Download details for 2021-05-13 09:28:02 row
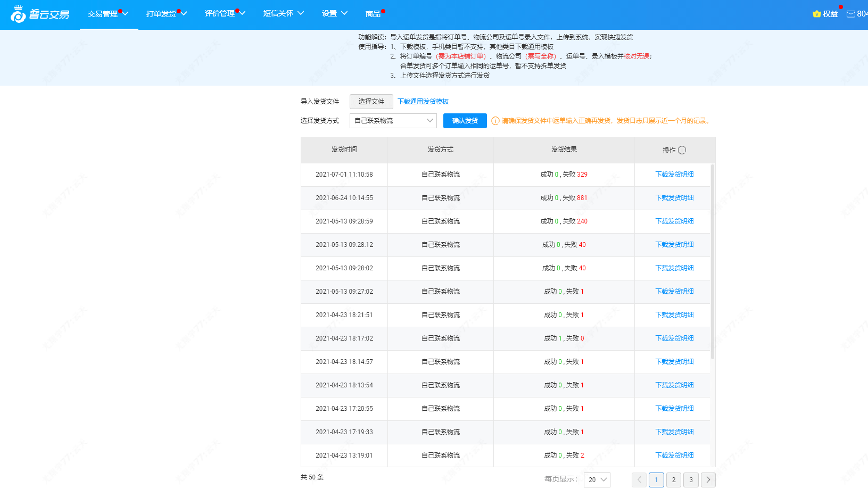The width and height of the screenshot is (868, 497). click(x=674, y=268)
